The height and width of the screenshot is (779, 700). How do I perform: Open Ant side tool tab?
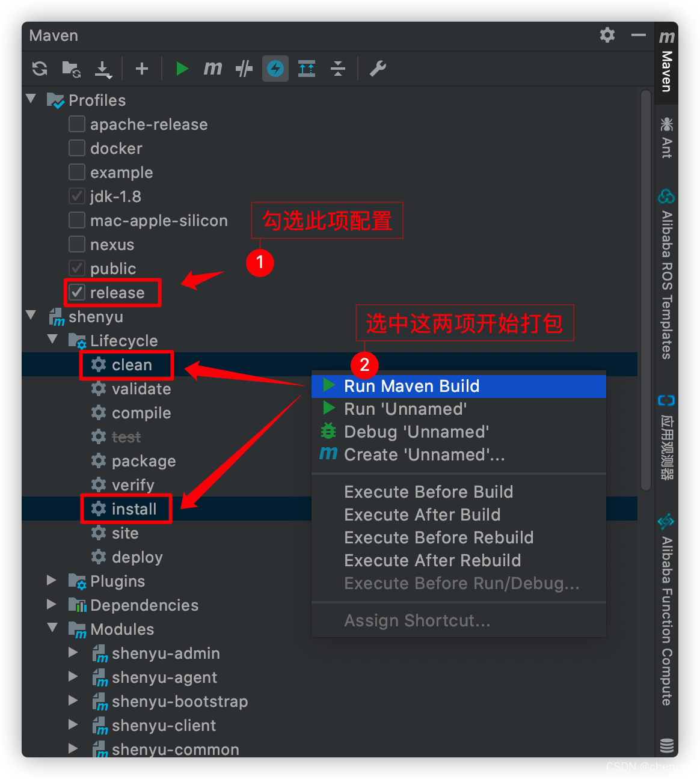click(666, 138)
